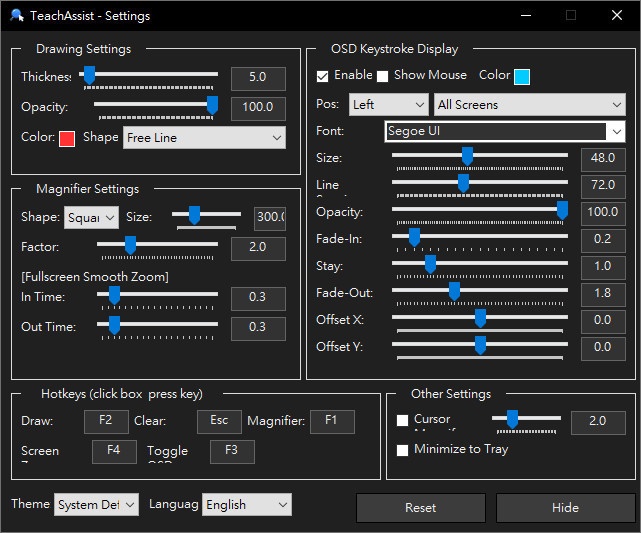Click the Magnifier Size value field 300
This screenshot has height=533, width=641.
[270, 219]
